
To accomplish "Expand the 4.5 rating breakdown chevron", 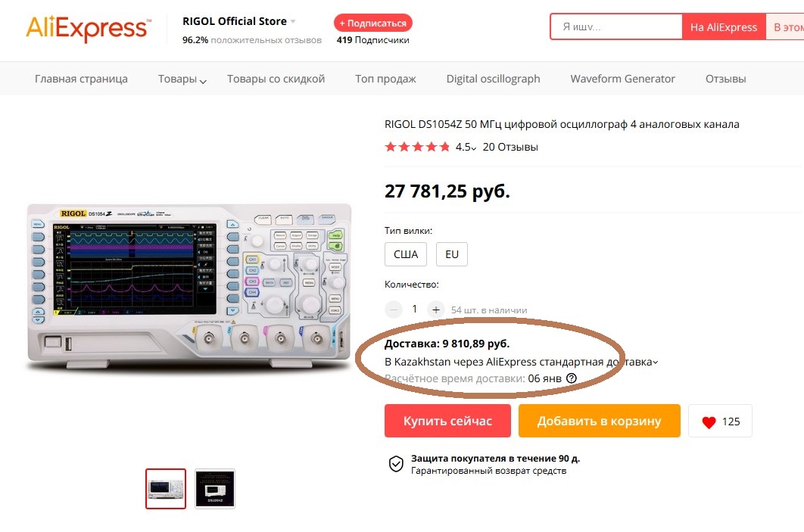I will [x=473, y=148].
